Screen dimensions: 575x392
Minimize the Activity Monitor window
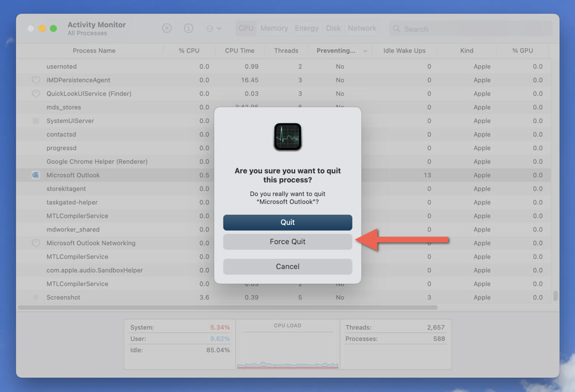[x=42, y=28]
